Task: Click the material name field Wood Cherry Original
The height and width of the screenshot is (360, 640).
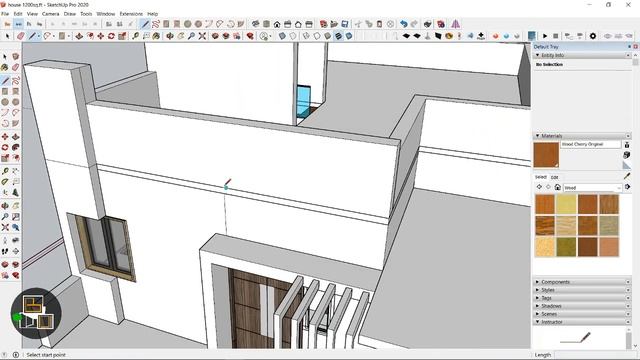Action: (591, 144)
